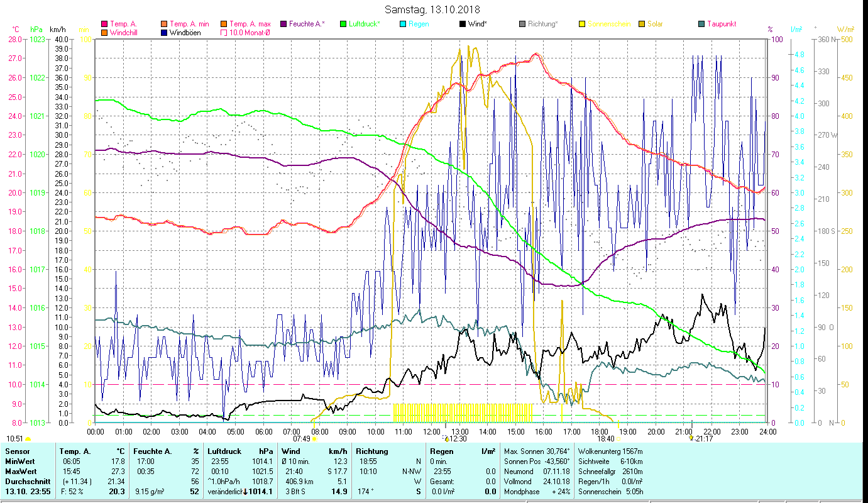Click the green Luftdruck legend square

coord(343,25)
